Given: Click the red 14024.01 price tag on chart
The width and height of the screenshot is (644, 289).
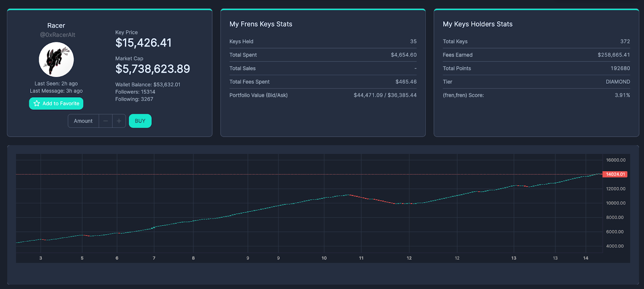Looking at the screenshot, I should pyautogui.click(x=615, y=174).
